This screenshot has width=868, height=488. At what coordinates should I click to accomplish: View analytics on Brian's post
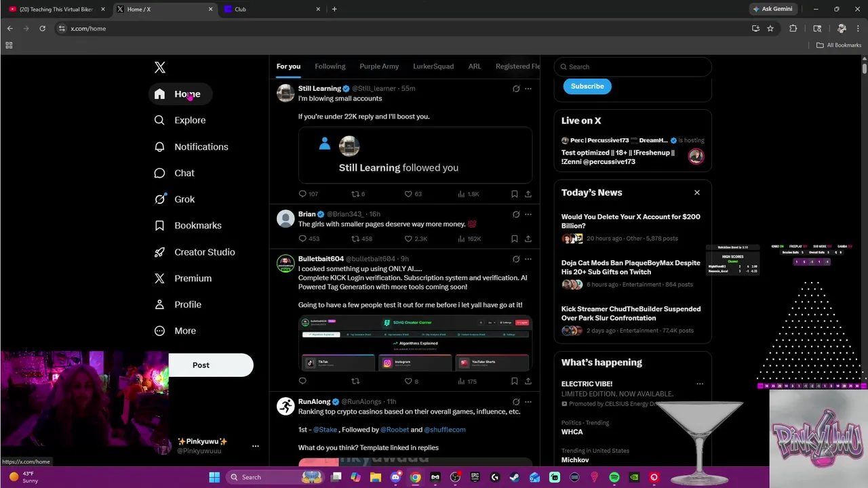click(469, 239)
